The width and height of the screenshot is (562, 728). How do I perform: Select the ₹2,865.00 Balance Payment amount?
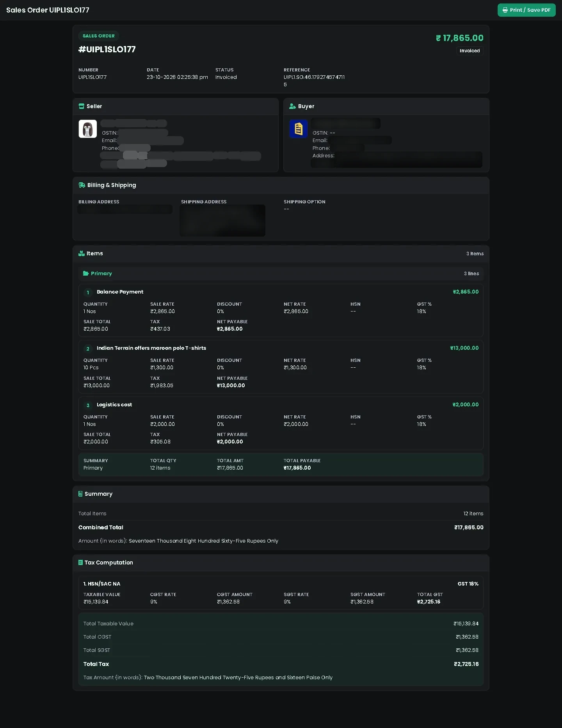click(466, 292)
